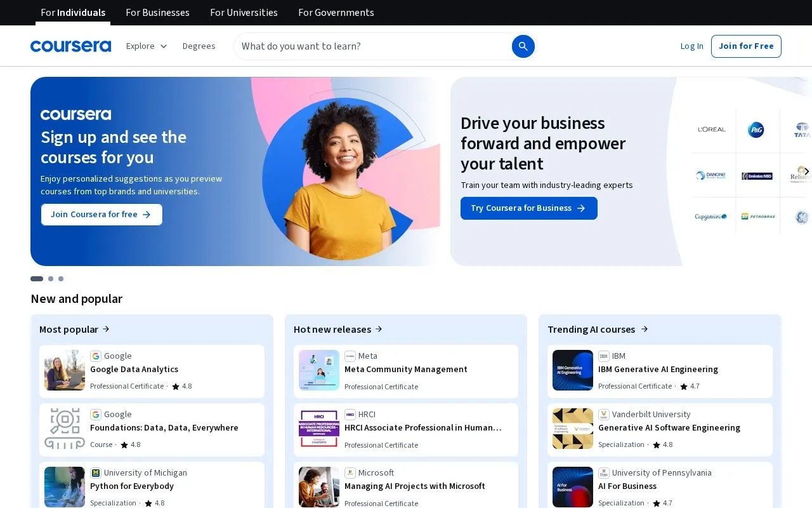Open the Meta Community Management title

[406, 370]
